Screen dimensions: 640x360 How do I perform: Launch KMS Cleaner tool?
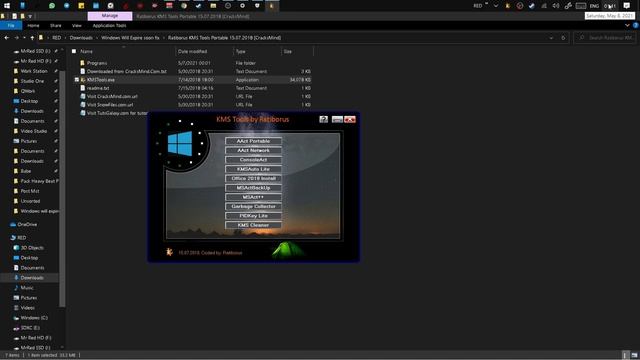[253, 225]
